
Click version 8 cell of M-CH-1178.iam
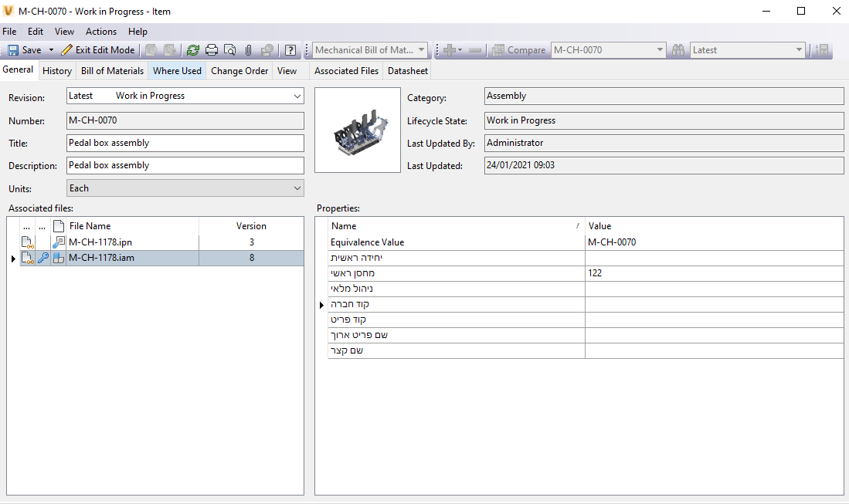[x=251, y=258]
